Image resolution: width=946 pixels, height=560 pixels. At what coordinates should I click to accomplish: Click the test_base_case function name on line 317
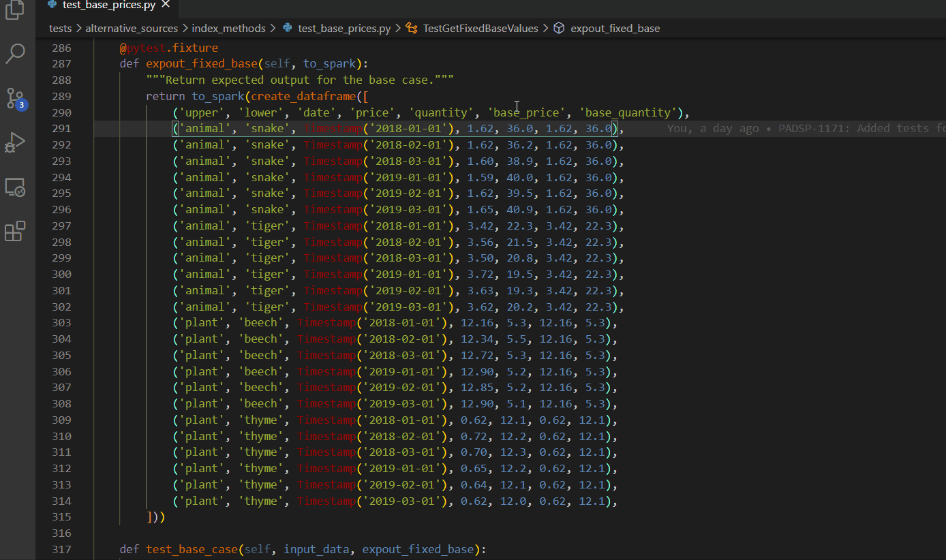click(x=190, y=550)
